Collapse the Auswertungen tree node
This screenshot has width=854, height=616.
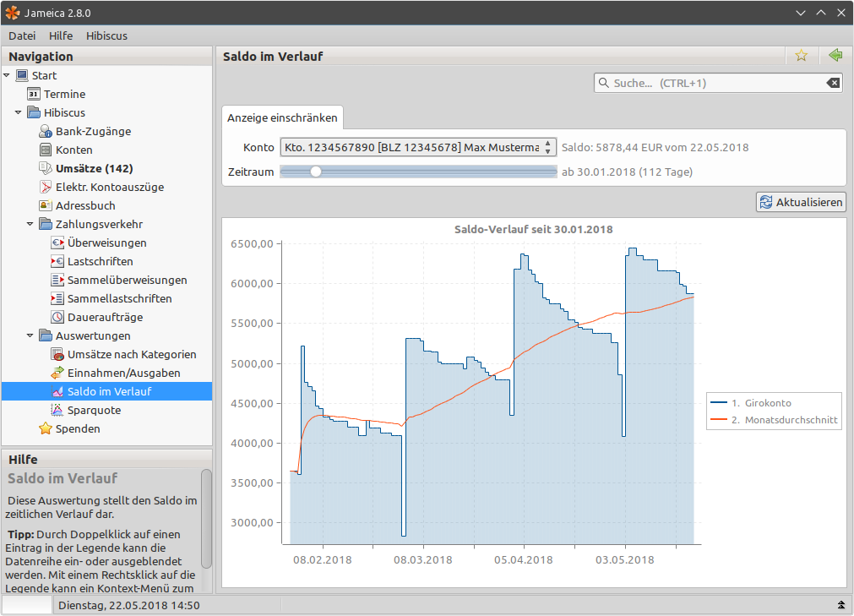pyautogui.click(x=30, y=335)
